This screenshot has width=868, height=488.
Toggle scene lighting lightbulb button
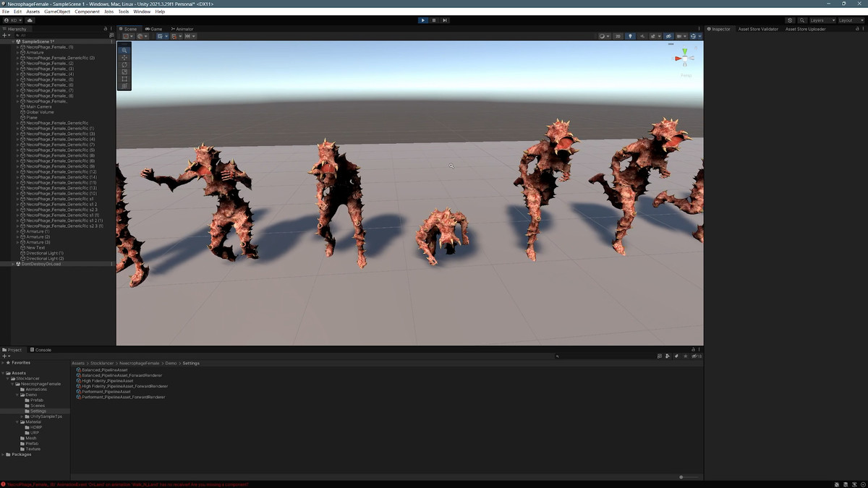pos(630,36)
